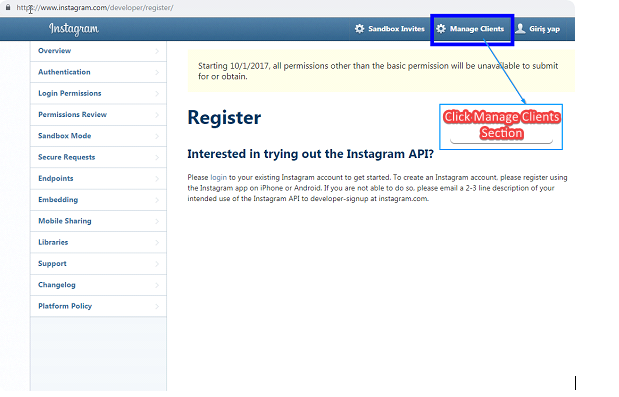The image size is (619, 397).
Task: Click the URL address bar field
Action: click(x=292, y=7)
